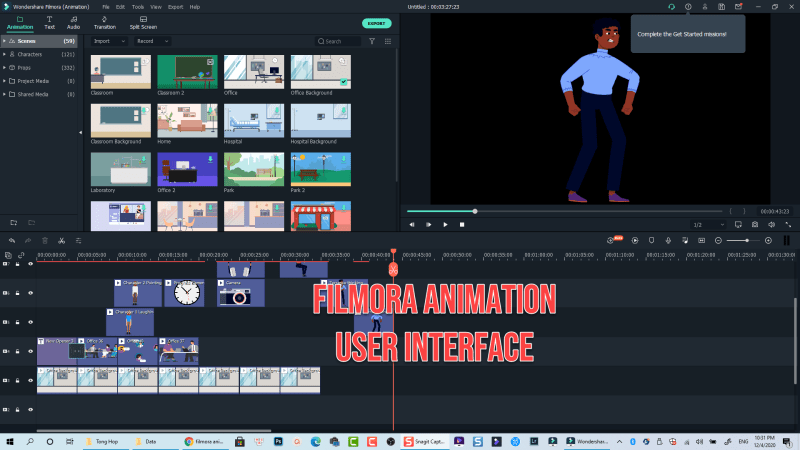Toggle eye visibility on the Camera clip track
The height and width of the screenshot is (450, 800).
click(31, 293)
